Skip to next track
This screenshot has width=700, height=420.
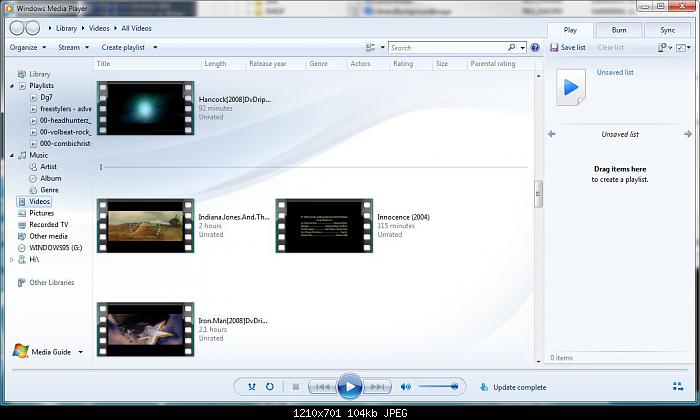pos(377,387)
